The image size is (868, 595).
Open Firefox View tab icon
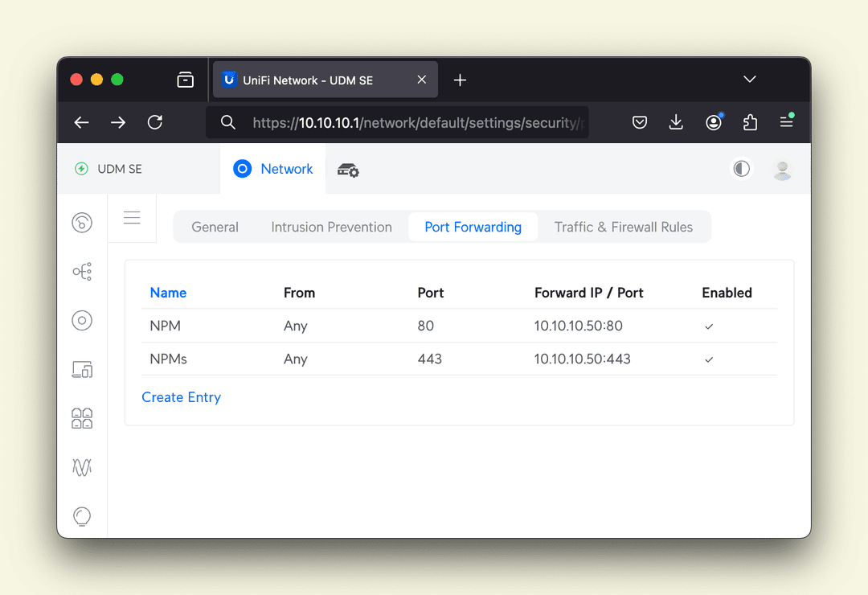[x=185, y=80]
